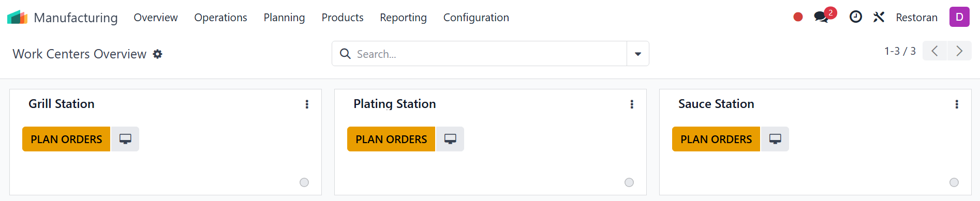The width and height of the screenshot is (980, 201).
Task: Expand the search options dropdown arrow
Action: click(x=638, y=54)
